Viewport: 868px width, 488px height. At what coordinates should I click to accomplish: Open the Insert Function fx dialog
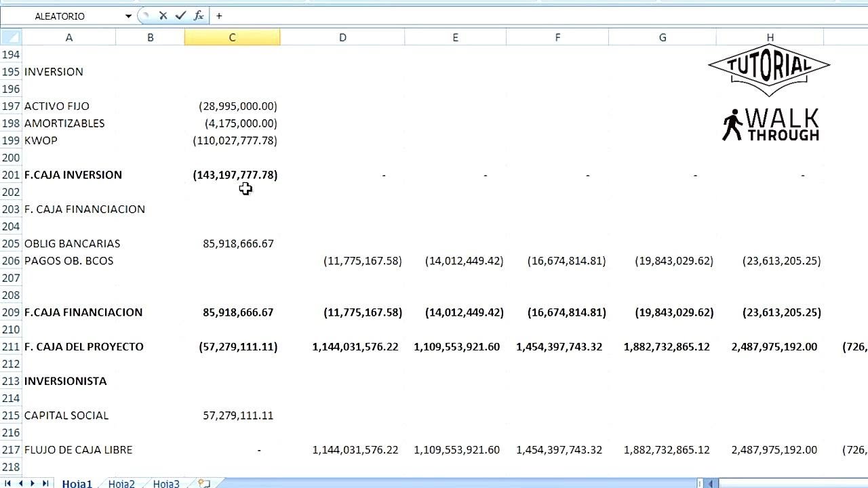point(199,16)
